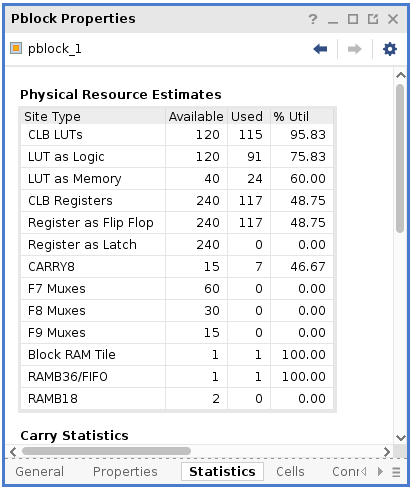Click the horizontal scrollbar thumb
This screenshot has width=415, height=490.
(x=106, y=451)
